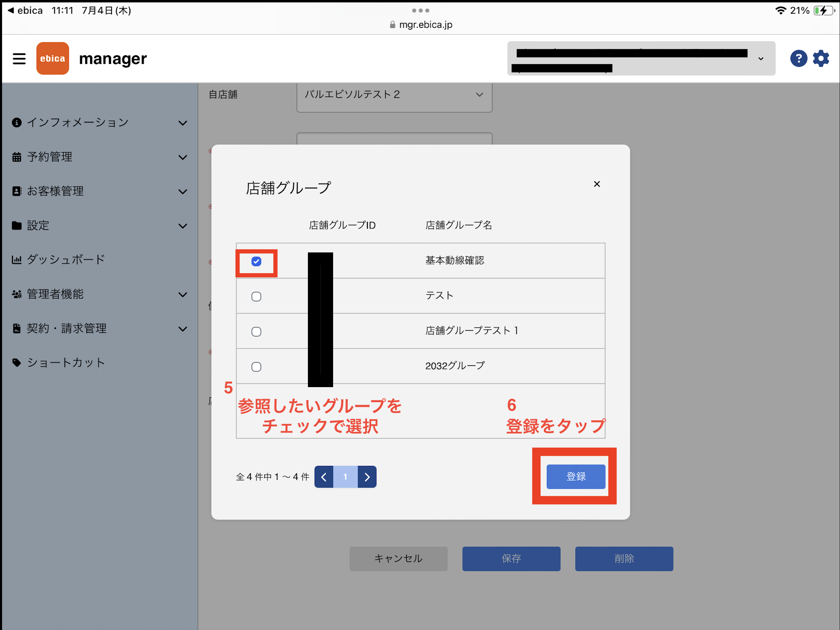This screenshot has height=630, width=840.
Task: Click the ダッシュボード chart icon
Action: 16,260
